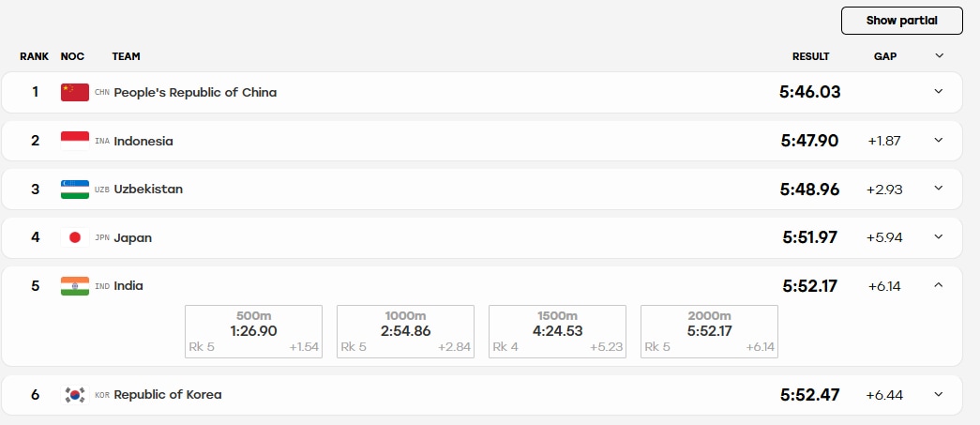Select the India 500m split box
The image size is (980, 425).
(x=254, y=331)
